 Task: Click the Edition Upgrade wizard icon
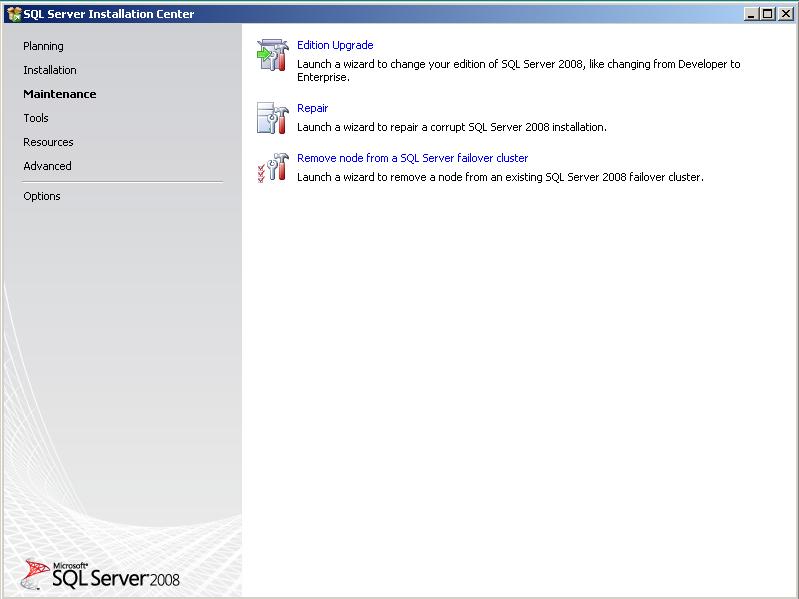point(273,55)
